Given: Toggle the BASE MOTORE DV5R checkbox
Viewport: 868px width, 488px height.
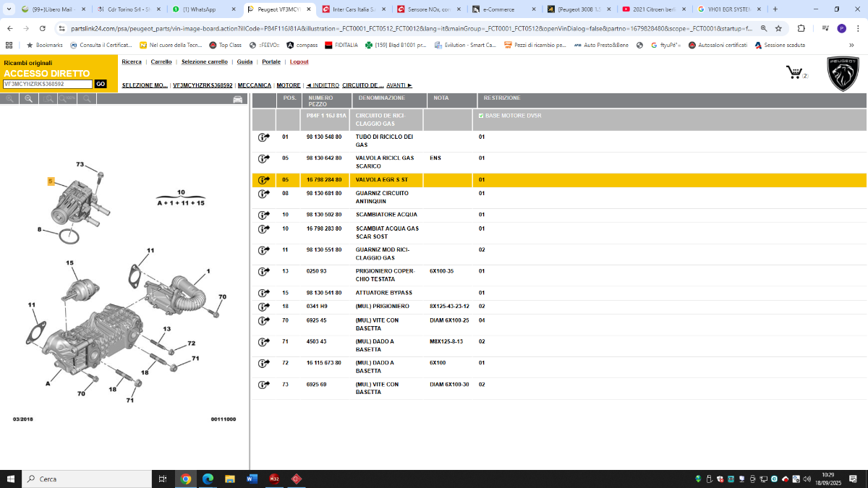Looking at the screenshot, I should click(481, 116).
